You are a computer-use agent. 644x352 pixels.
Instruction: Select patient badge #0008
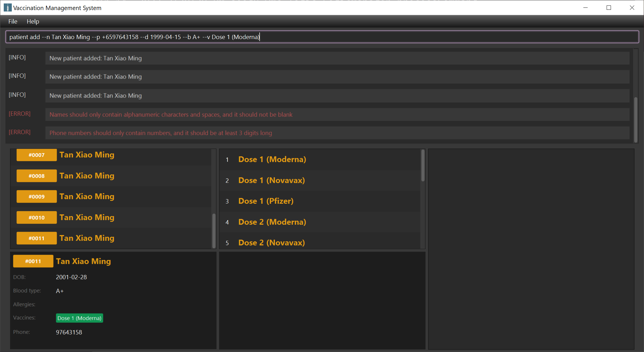click(x=37, y=176)
